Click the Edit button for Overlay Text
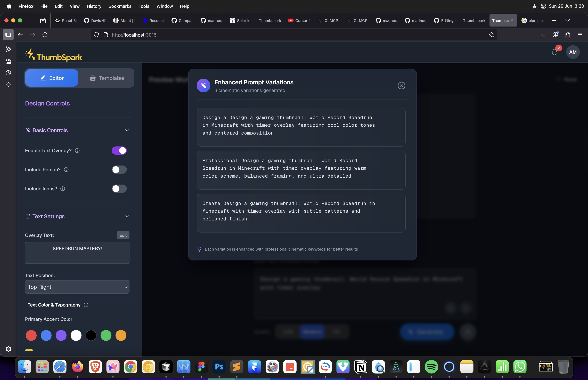Viewport: 588px width, 380px height. (x=123, y=235)
